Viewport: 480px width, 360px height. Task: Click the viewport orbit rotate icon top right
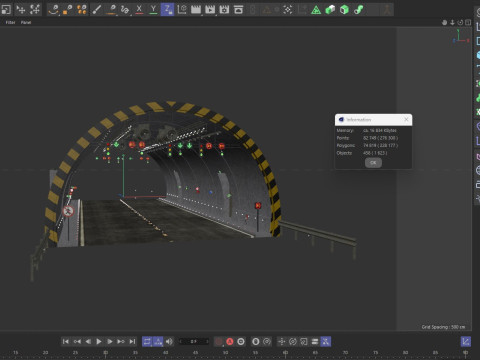pyautogui.click(x=460, y=22)
